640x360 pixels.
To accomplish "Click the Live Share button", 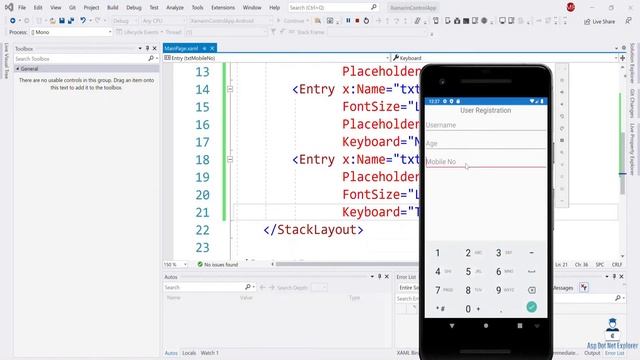I will (x=599, y=21).
